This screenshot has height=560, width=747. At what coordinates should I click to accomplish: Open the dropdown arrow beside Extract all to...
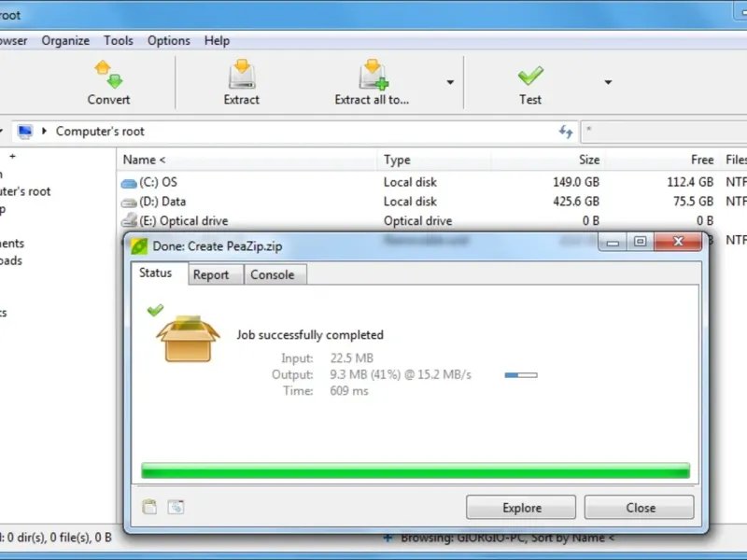coord(450,82)
